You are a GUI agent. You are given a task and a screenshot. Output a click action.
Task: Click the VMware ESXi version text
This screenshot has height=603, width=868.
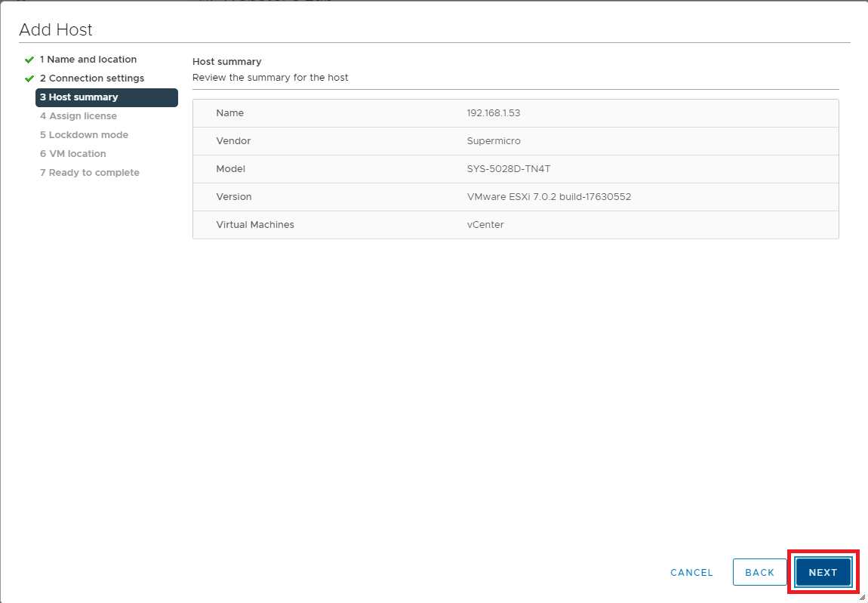[549, 197]
